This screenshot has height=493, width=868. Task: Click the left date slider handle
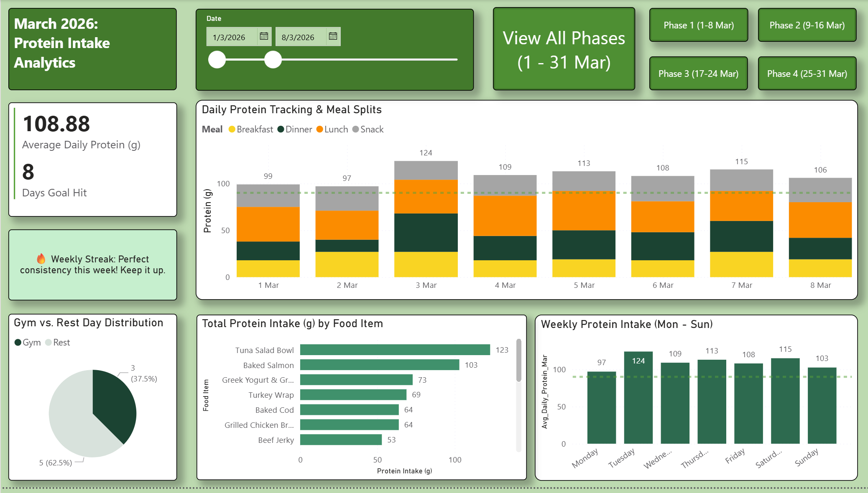click(x=217, y=60)
